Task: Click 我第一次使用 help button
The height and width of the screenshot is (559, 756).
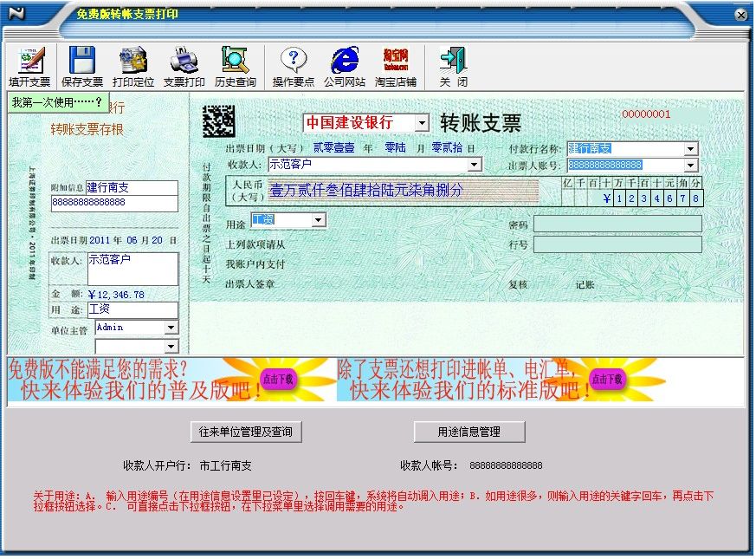Action: coord(57,102)
